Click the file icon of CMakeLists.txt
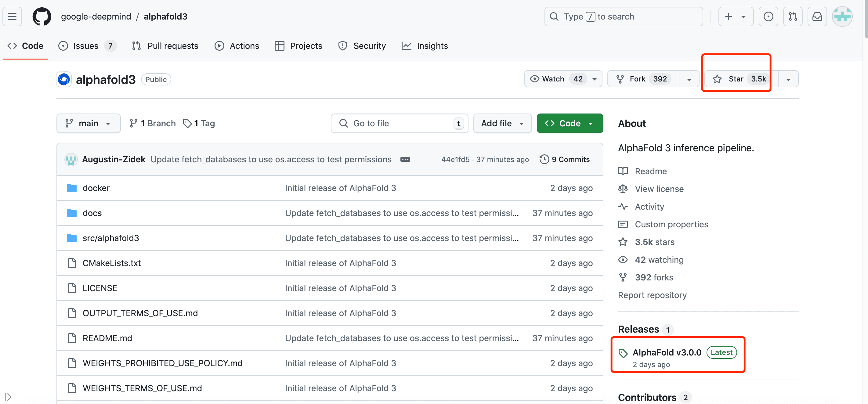The image size is (868, 404). pos(72,263)
